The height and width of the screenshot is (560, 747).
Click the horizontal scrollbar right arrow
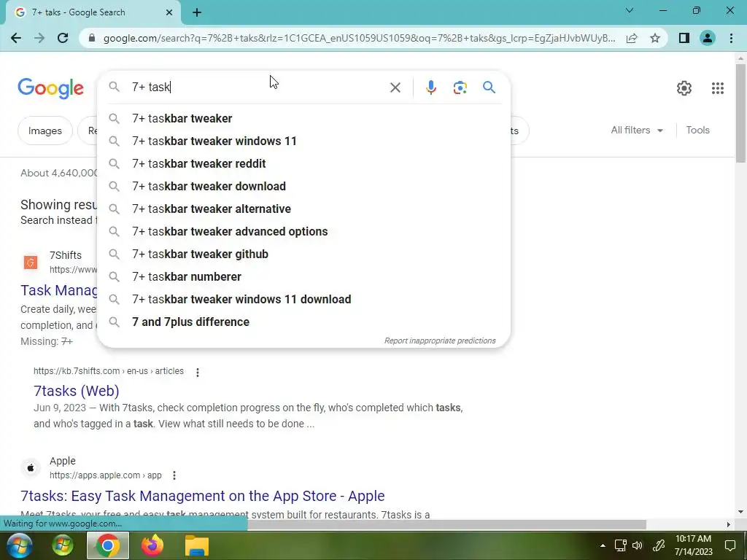click(x=729, y=524)
